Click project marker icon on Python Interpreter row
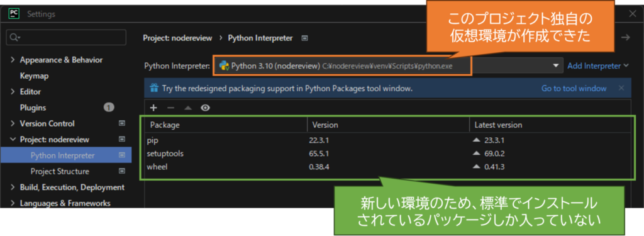Image resolution: width=644 pixels, height=236 pixels. pyautogui.click(x=122, y=155)
